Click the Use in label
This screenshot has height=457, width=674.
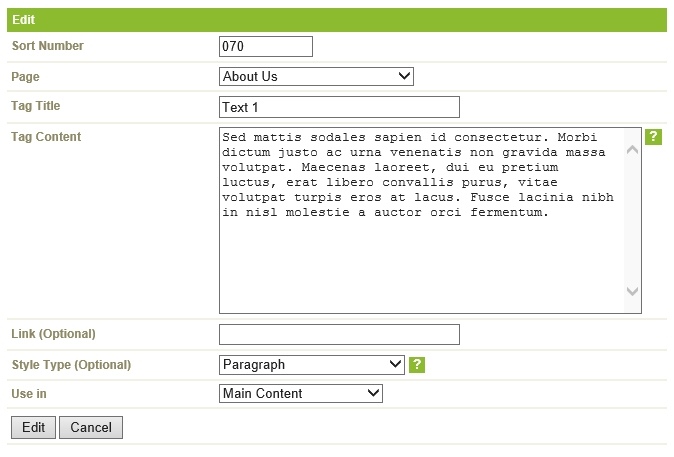29,393
